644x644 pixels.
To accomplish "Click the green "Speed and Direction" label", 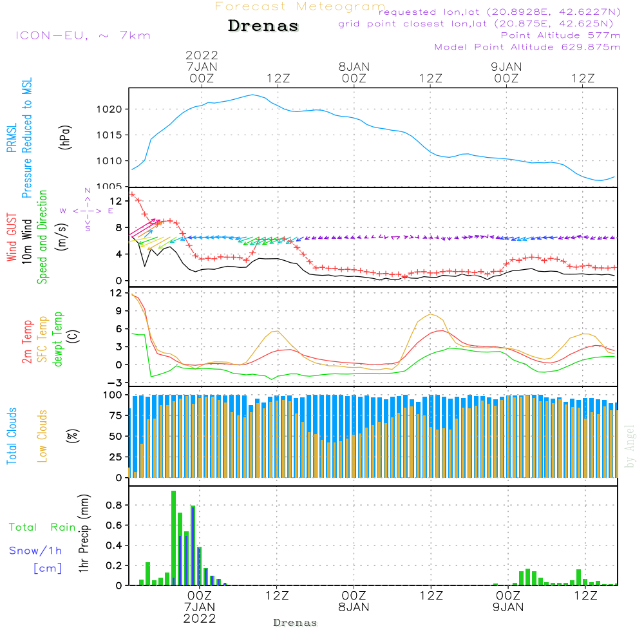I will tap(42, 237).
